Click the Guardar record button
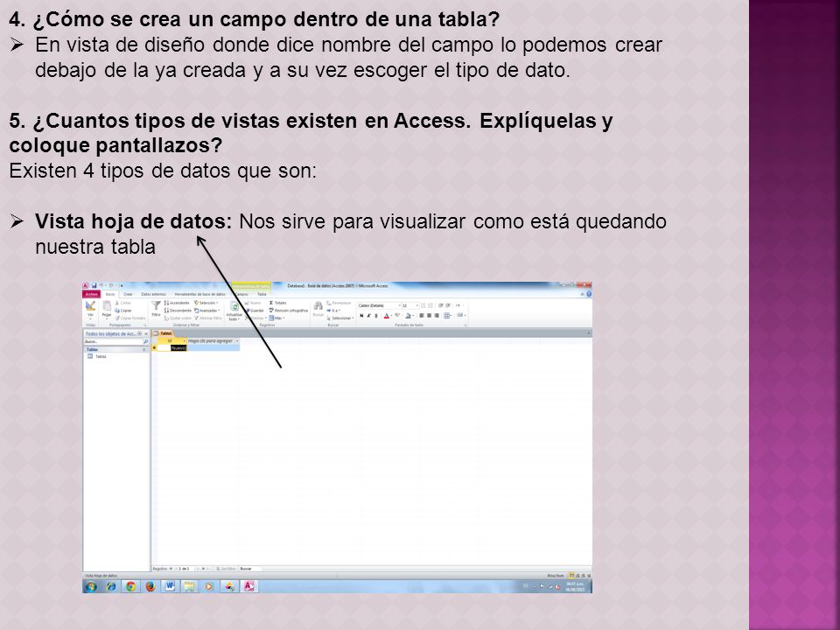This screenshot has height=630, width=840. click(x=255, y=311)
